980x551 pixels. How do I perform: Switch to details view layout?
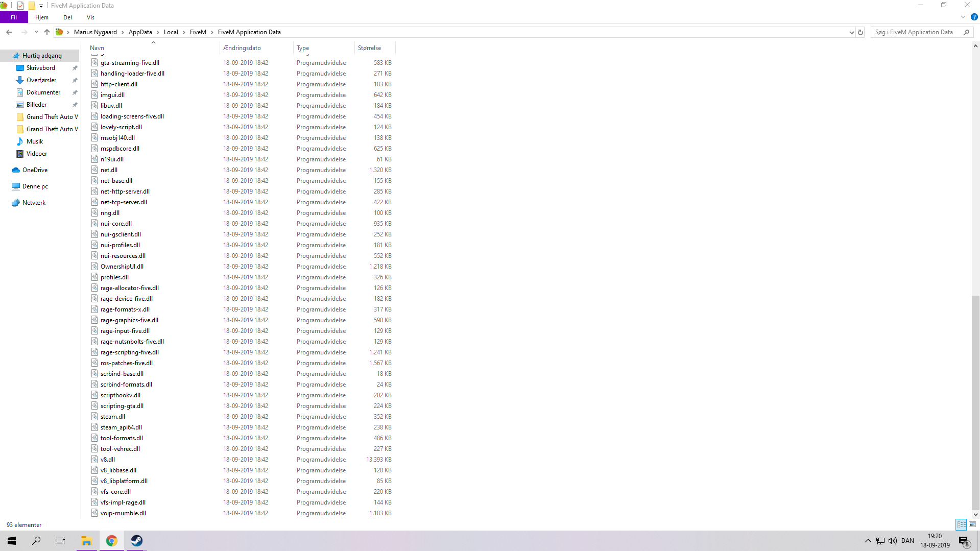(x=961, y=524)
